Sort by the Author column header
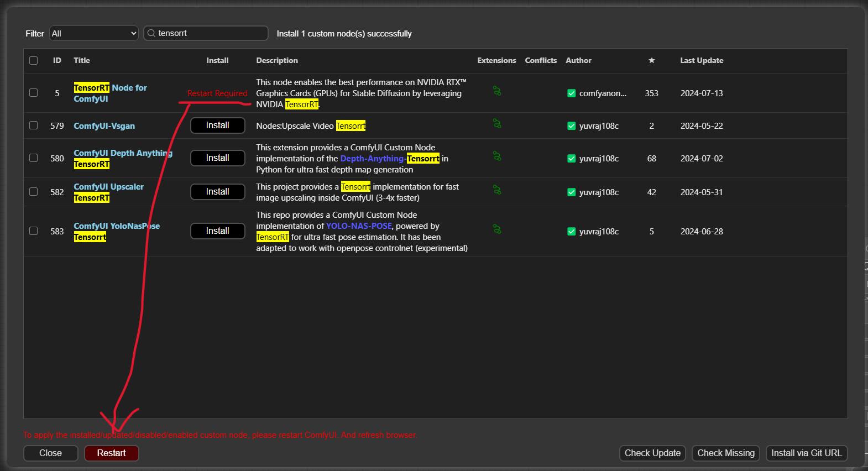The image size is (868, 471). pyautogui.click(x=578, y=60)
